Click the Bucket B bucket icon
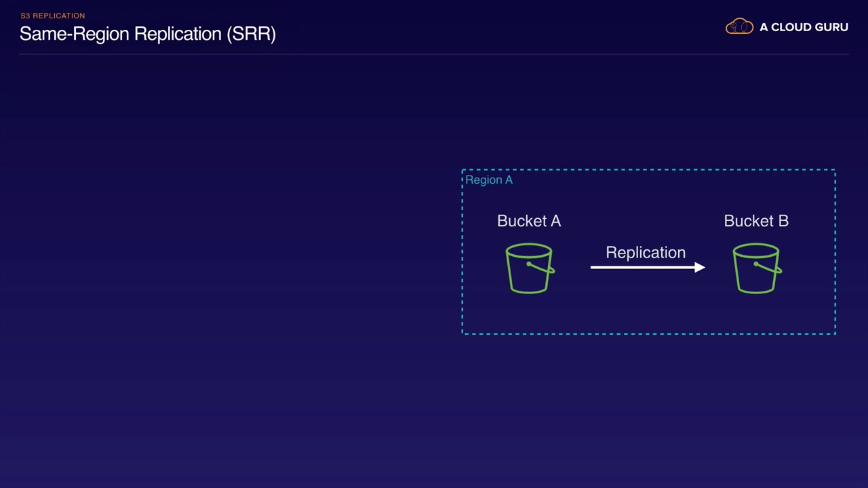 coord(756,269)
